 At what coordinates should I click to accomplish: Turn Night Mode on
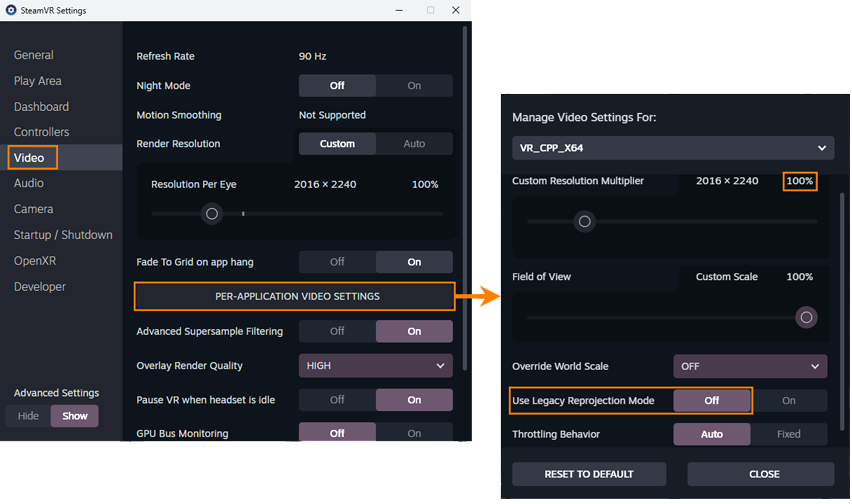tap(414, 86)
